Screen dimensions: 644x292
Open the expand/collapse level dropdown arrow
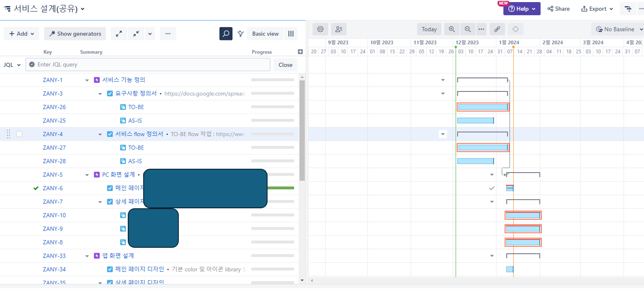pyautogui.click(x=150, y=33)
